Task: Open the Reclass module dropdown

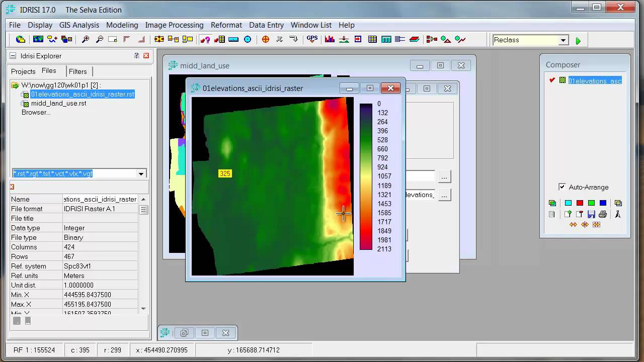Action: point(563,40)
